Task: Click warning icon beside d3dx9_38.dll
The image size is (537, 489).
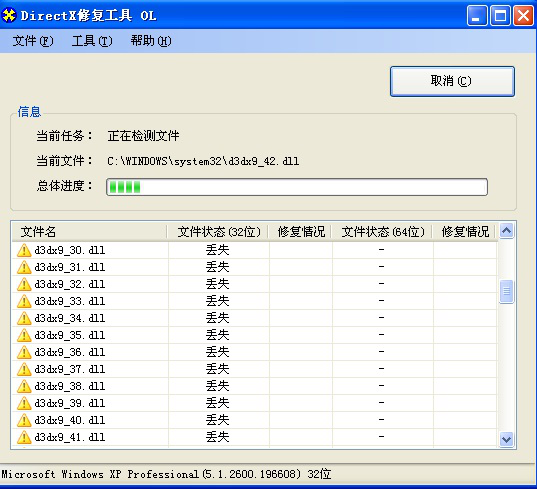Action: coord(24,386)
